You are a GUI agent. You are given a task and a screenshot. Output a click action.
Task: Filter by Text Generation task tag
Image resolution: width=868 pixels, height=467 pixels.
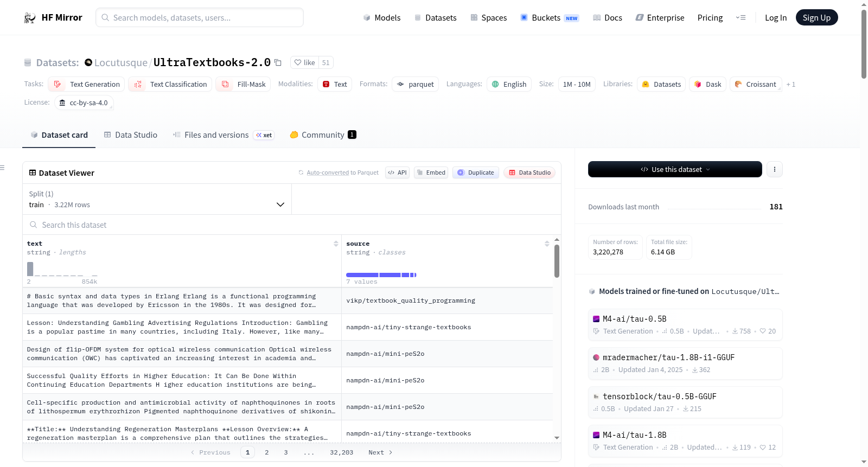tap(87, 84)
